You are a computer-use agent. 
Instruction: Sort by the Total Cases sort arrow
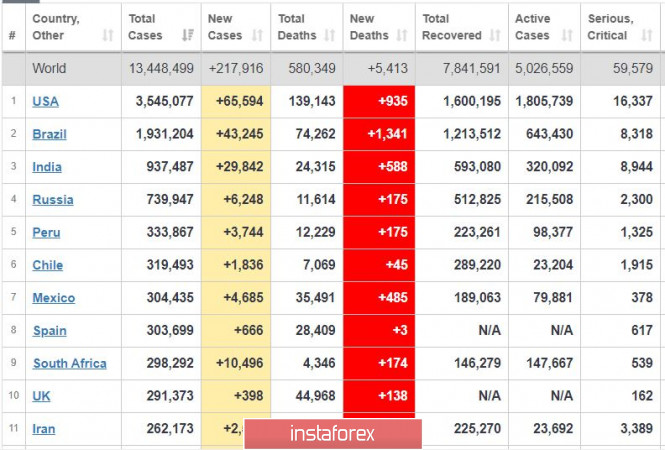click(x=187, y=36)
